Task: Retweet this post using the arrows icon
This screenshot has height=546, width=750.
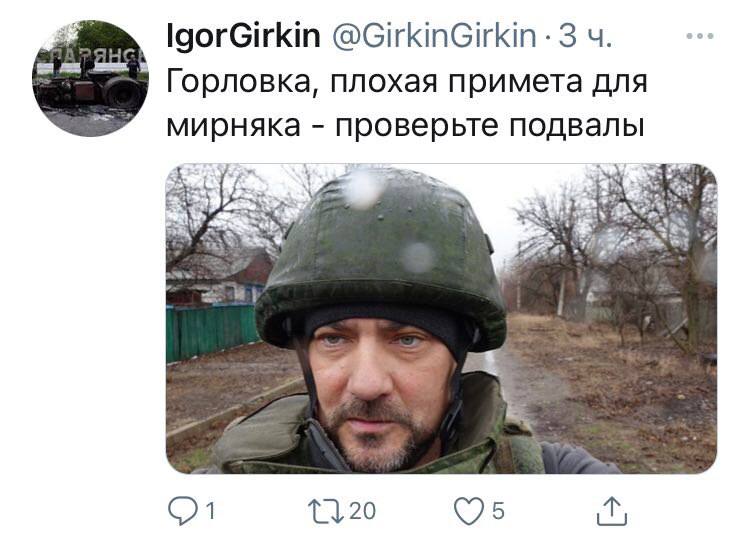Action: point(326,511)
